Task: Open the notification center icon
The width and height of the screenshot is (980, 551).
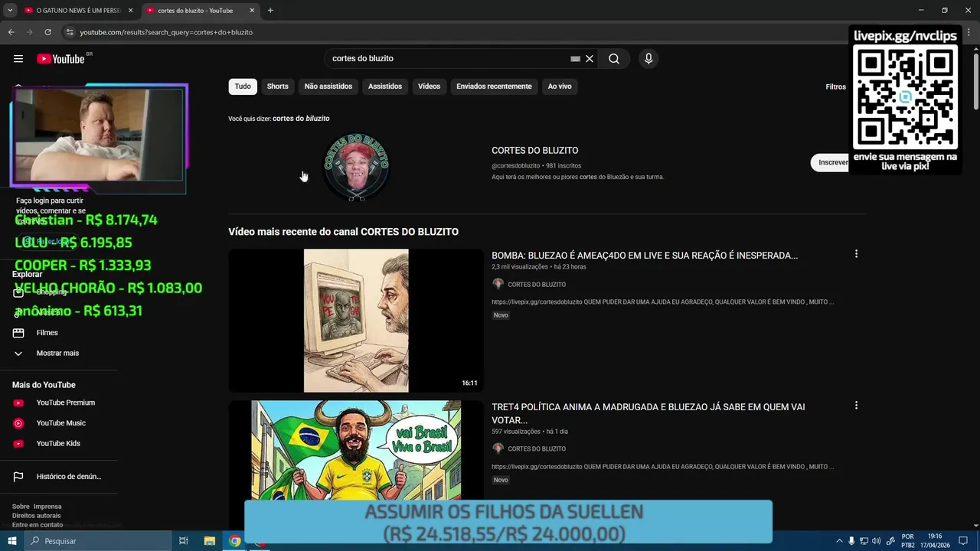Action: (963, 541)
